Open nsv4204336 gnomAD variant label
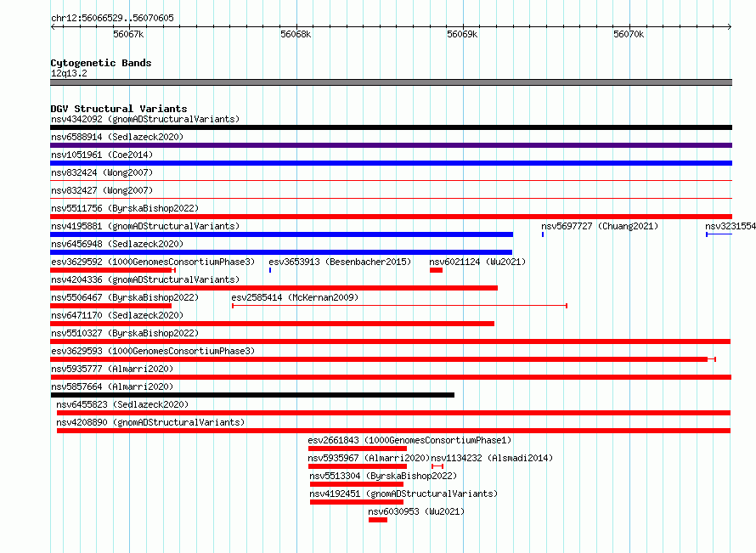The height and width of the screenshot is (553, 756). point(145,279)
